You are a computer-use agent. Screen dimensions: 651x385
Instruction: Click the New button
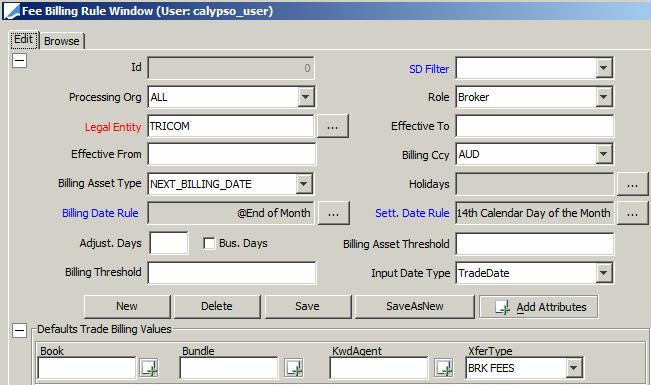(127, 307)
